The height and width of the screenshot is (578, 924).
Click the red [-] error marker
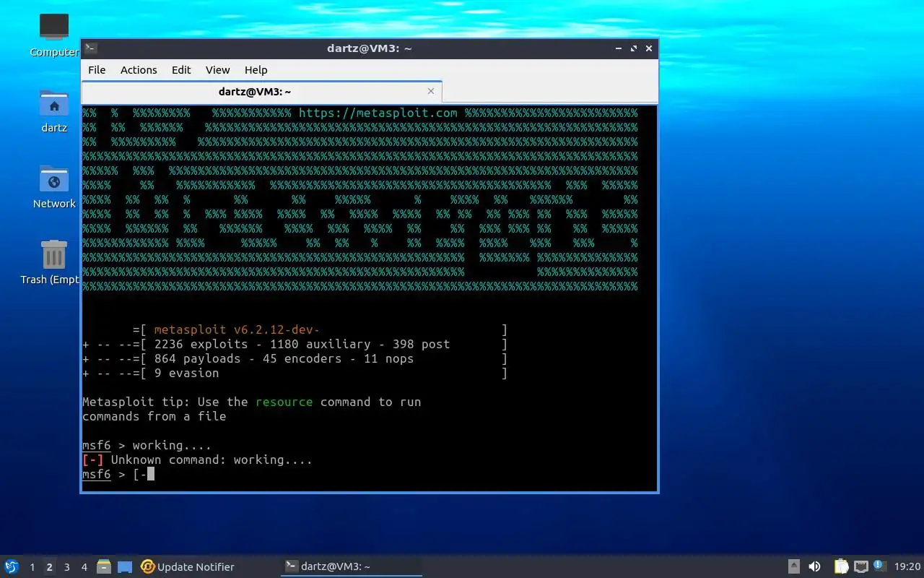[93, 460]
